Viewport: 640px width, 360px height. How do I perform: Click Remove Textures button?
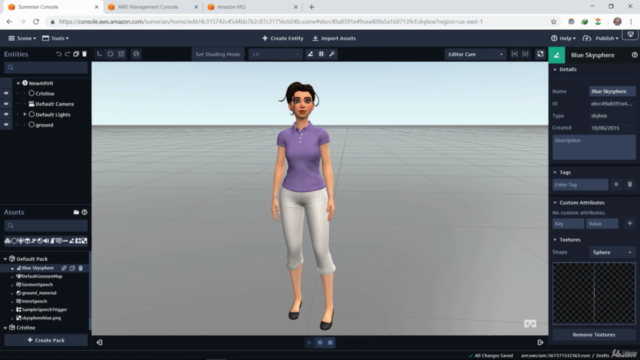pos(594,335)
